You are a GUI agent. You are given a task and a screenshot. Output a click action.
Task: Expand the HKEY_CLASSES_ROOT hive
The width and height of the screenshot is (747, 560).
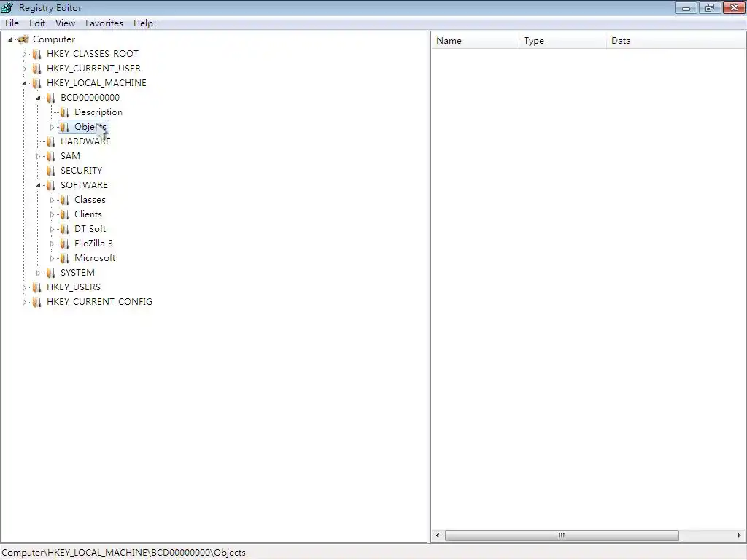(x=24, y=54)
